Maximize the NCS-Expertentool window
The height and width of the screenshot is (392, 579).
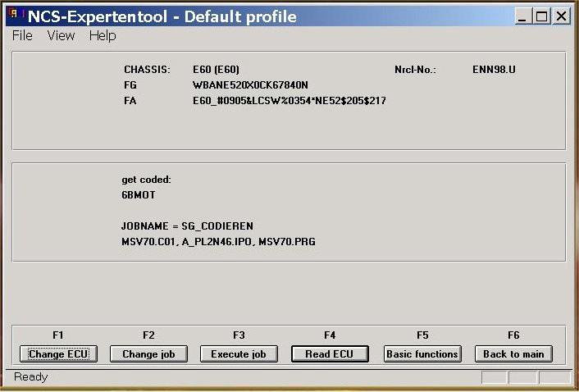pos(542,16)
